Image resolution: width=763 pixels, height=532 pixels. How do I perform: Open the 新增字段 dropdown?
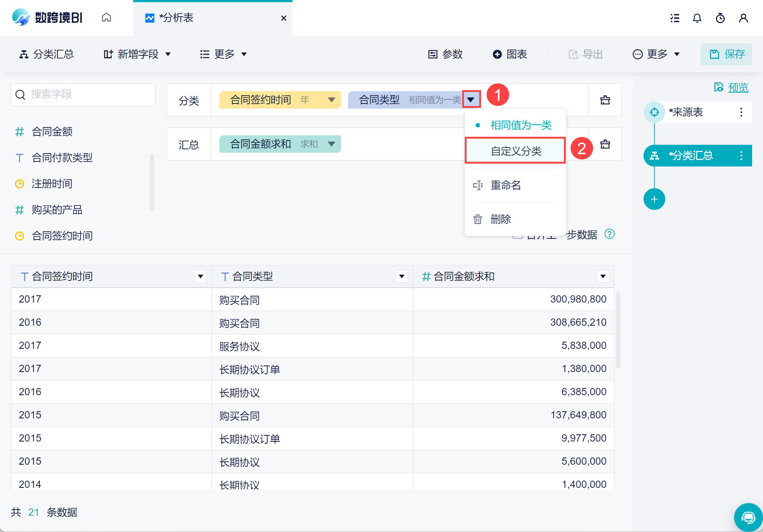137,54
